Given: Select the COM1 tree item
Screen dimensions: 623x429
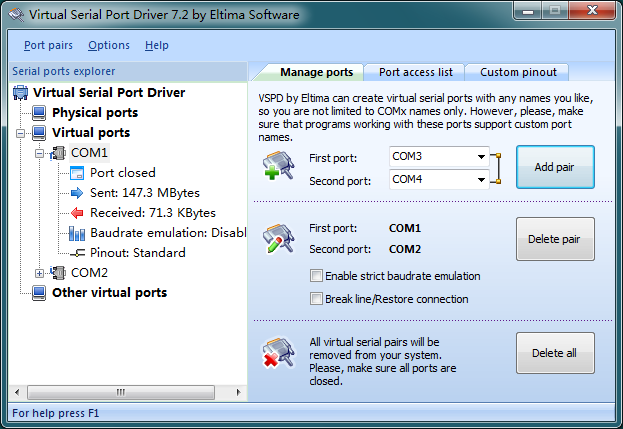Looking at the screenshot, I should point(89,153).
